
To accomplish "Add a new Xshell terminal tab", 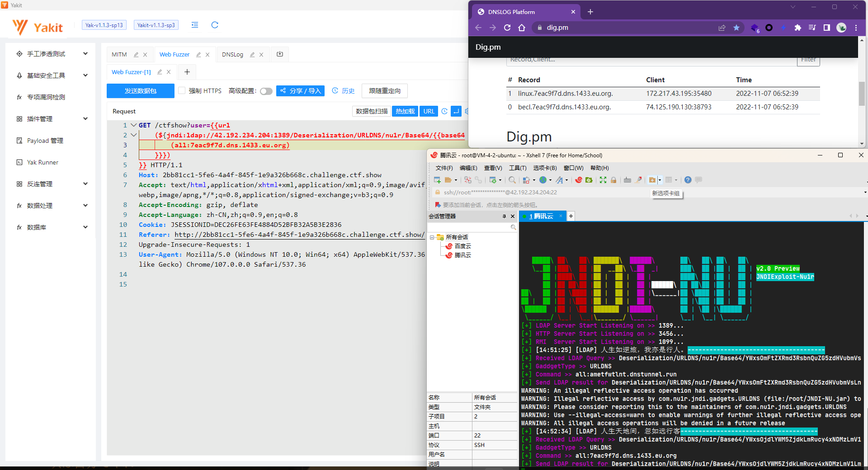I will [571, 216].
